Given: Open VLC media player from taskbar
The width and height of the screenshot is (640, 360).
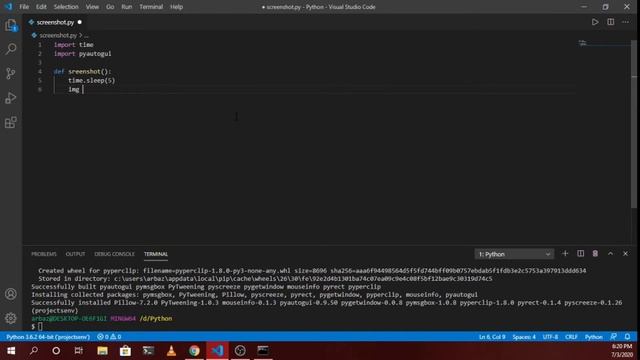Looking at the screenshot, I should 171,351.
